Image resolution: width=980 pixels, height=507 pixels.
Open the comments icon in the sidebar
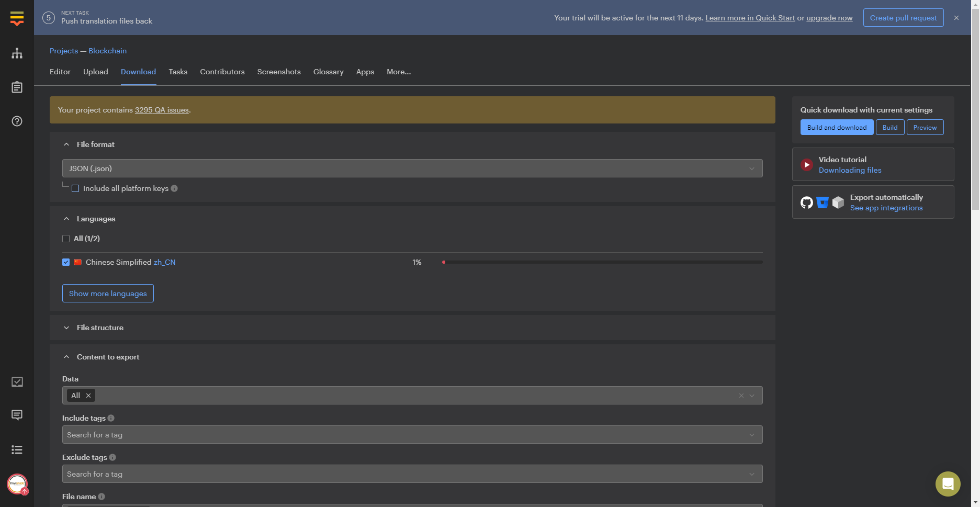pos(17,415)
